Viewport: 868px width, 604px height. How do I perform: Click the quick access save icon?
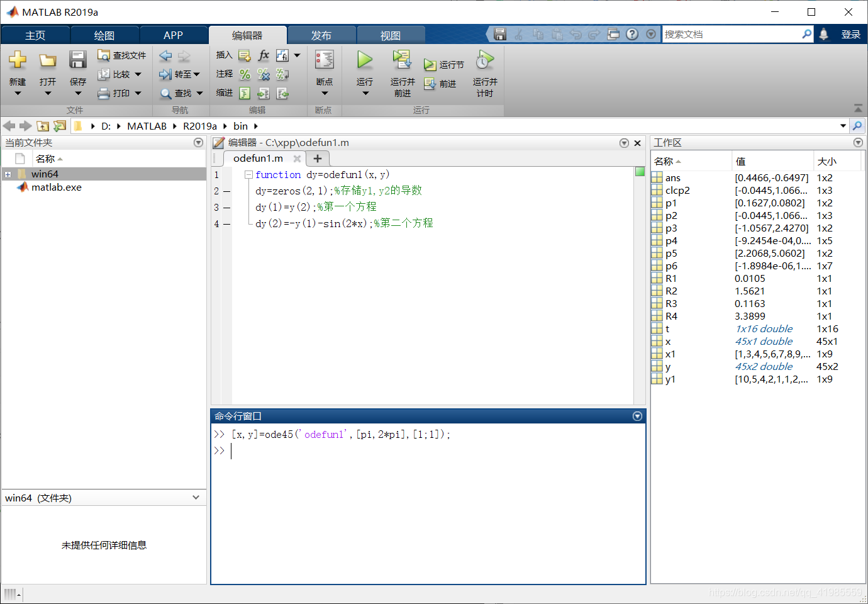(500, 34)
